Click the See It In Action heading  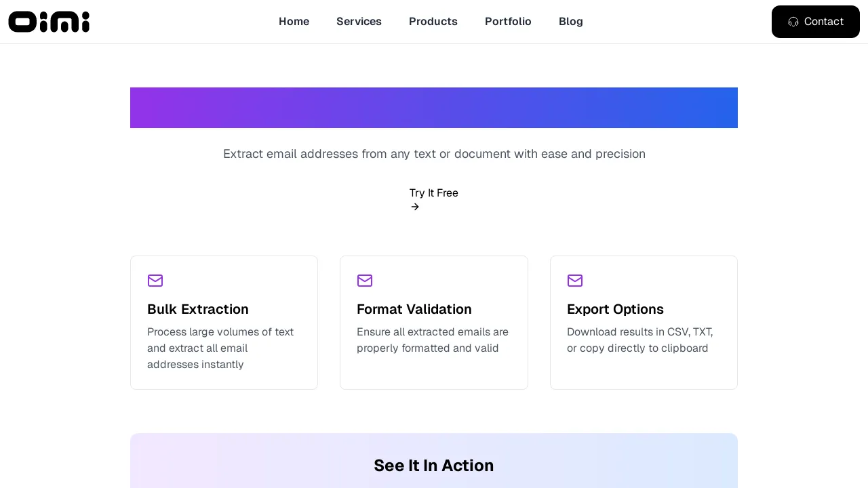[x=434, y=466]
